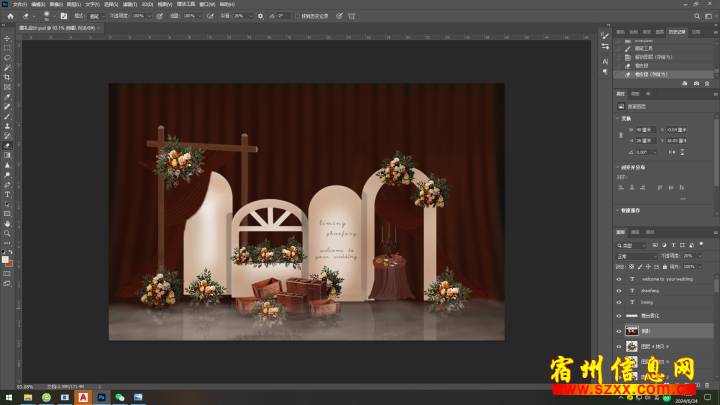Image resolution: width=720 pixels, height=405 pixels.
Task: Expand the Quick Actions section
Action: [619, 211]
